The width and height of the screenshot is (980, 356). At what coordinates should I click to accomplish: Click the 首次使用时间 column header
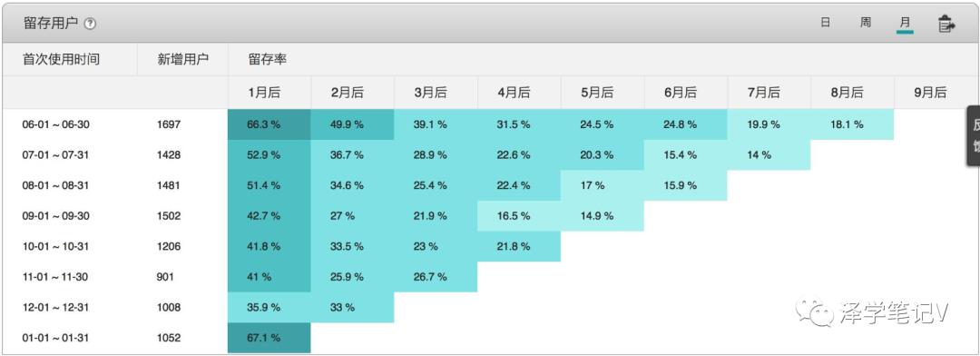pyautogui.click(x=62, y=59)
